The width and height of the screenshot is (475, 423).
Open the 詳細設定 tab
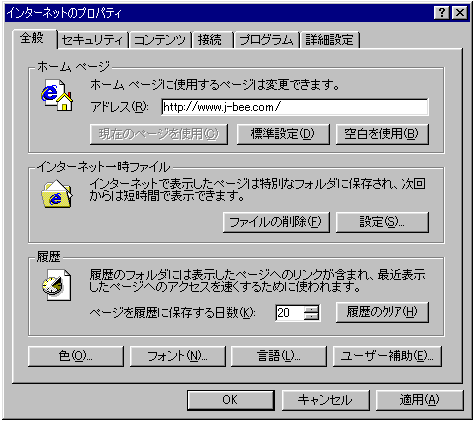330,40
